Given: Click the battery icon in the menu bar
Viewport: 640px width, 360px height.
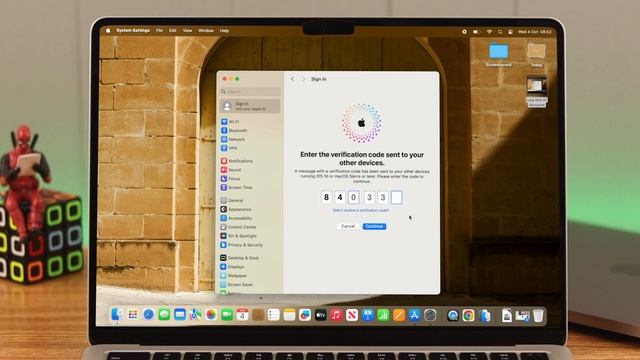Looking at the screenshot, I should (476, 31).
